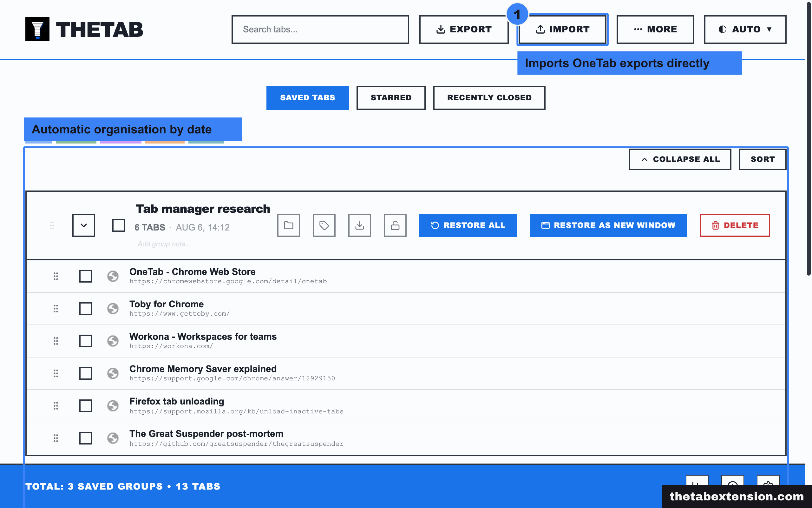Open the Chrome Memory Saver explained link

point(203,369)
